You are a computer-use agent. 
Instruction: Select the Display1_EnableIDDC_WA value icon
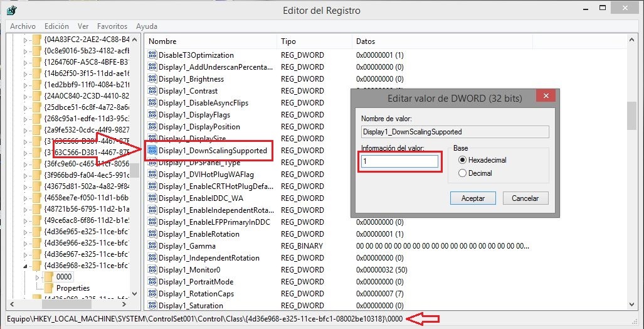click(152, 198)
